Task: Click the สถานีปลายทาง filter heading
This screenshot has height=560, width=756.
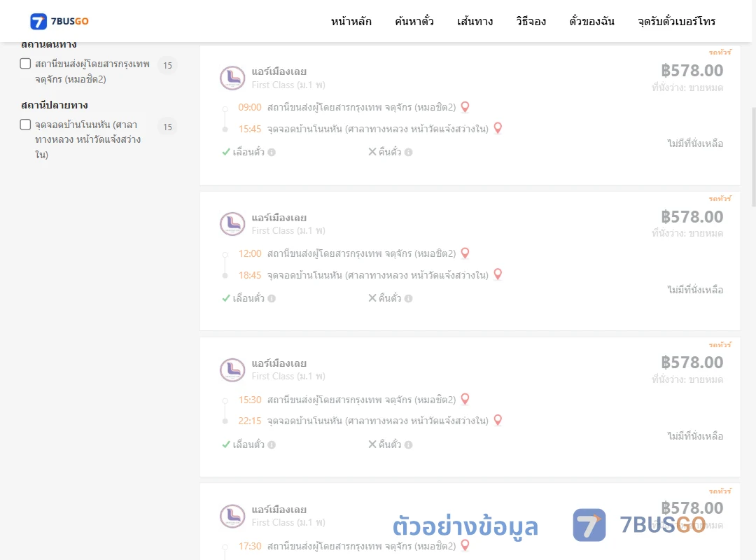Action: [x=55, y=105]
